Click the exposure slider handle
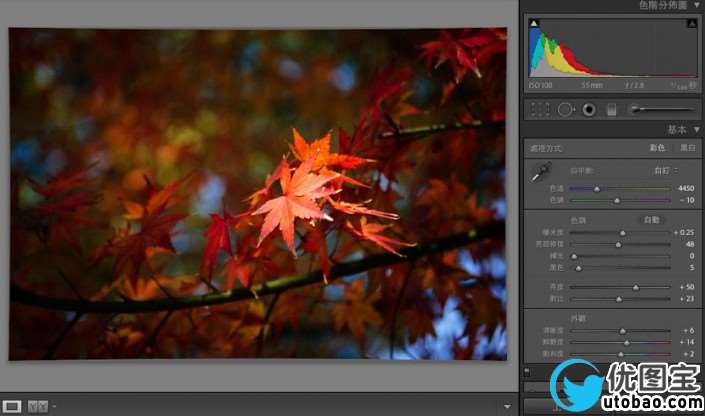Screen dimensions: 705x416 coord(622,232)
